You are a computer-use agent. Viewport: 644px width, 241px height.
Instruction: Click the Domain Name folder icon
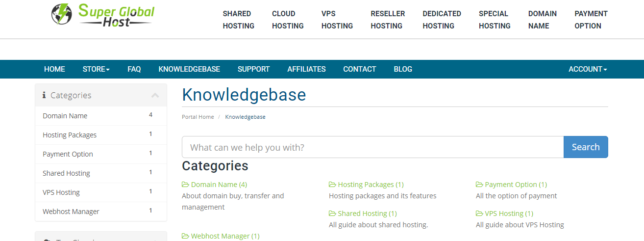pos(185,185)
